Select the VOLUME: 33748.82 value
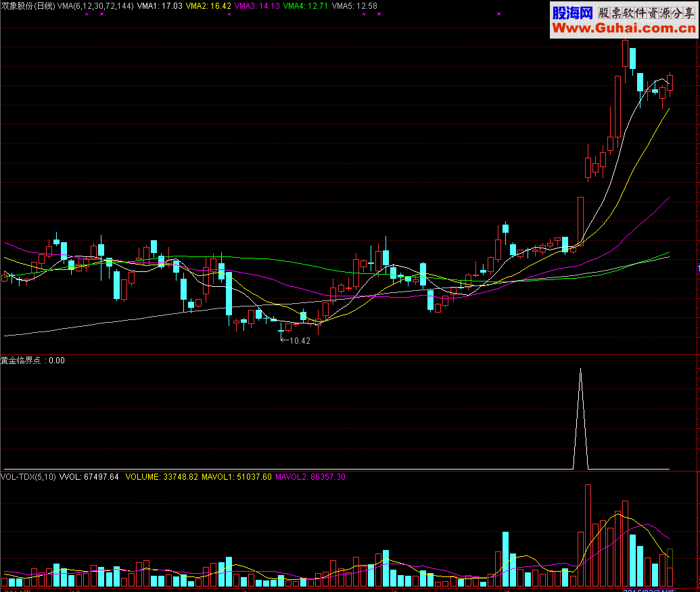Image resolution: width=700 pixels, height=592 pixels. click(162, 477)
